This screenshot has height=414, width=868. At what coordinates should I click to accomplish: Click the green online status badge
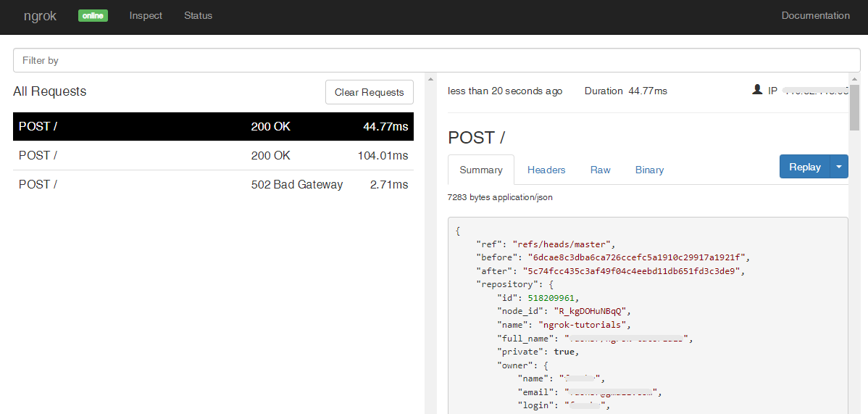pyautogui.click(x=93, y=15)
